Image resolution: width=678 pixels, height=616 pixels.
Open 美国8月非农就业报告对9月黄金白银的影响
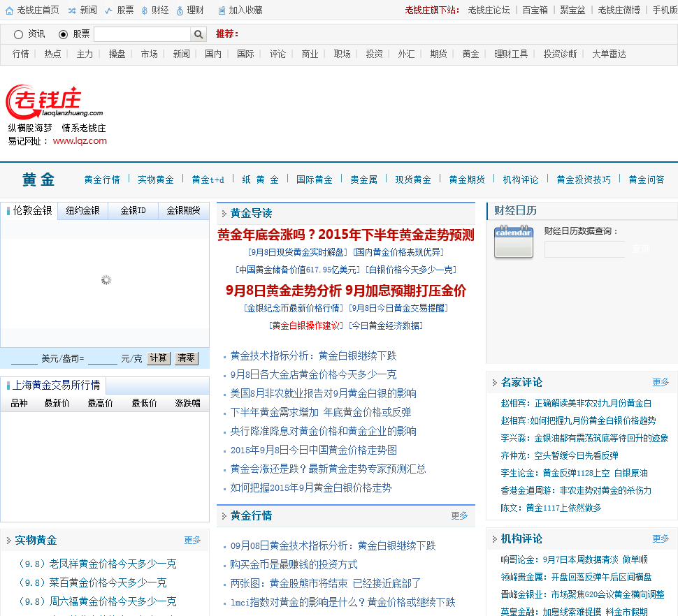click(324, 393)
